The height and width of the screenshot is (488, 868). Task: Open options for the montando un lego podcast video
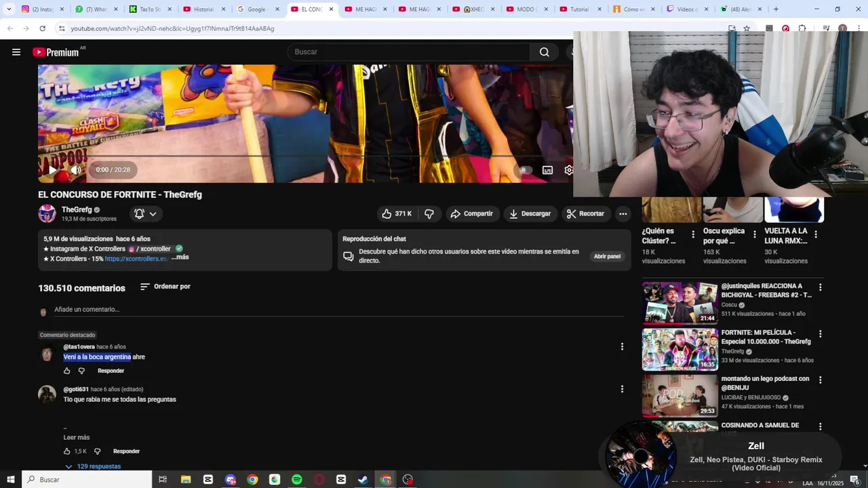coord(820,380)
